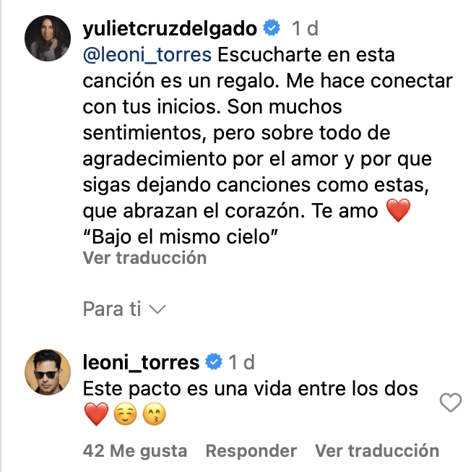Click Responder under leoni_torres's reply
This screenshot has width=476, height=472.
(x=251, y=451)
